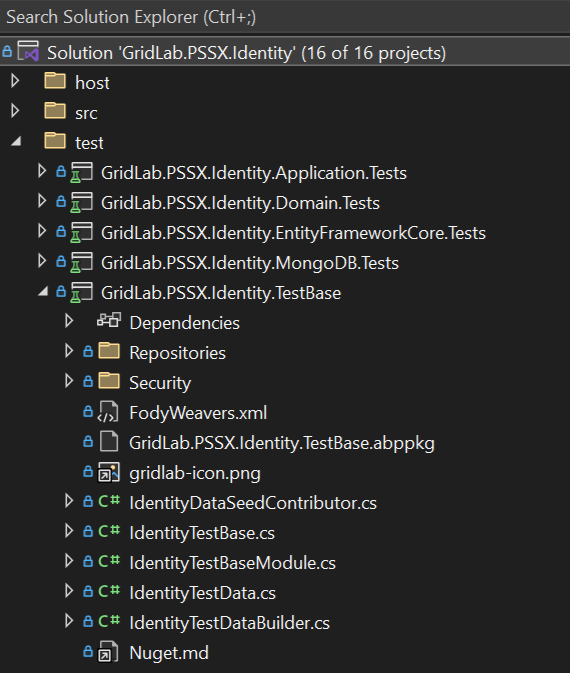The height and width of the screenshot is (673, 570).
Task: Click the Application.Tests test project icon
Action: pos(82,173)
